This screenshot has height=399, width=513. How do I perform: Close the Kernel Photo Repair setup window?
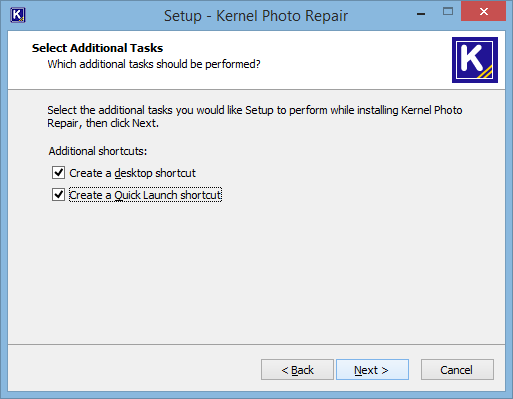tap(483, 12)
